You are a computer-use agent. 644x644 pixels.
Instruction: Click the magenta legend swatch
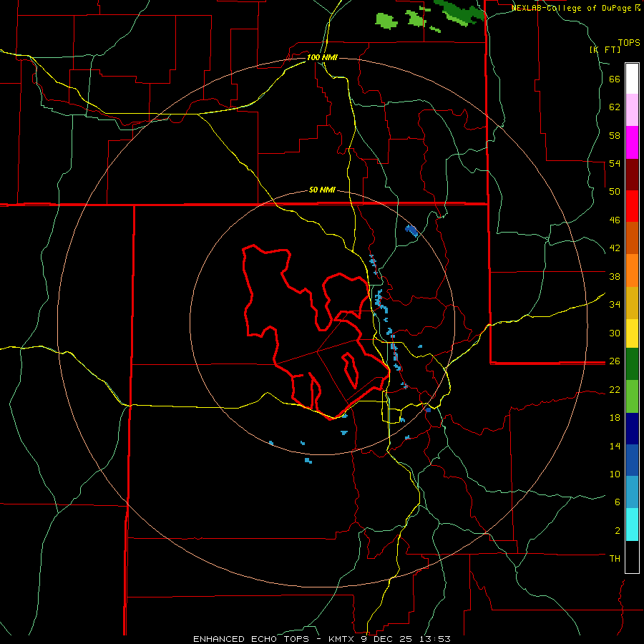(x=632, y=142)
